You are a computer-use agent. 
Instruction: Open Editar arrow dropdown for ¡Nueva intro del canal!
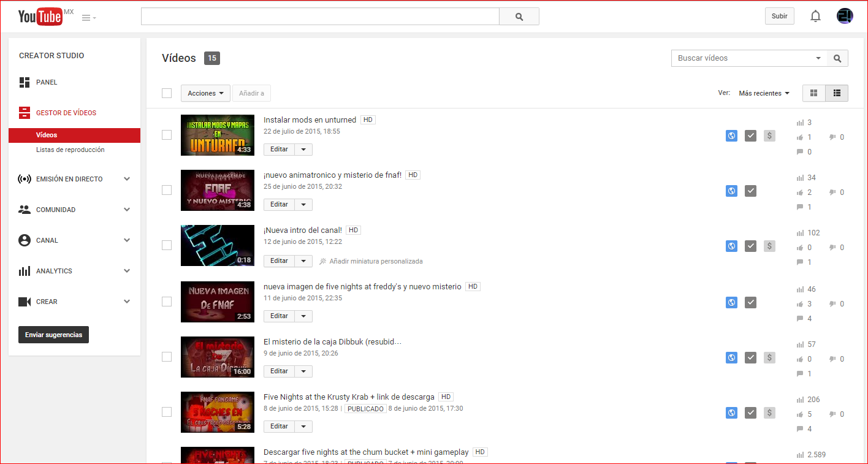303,261
